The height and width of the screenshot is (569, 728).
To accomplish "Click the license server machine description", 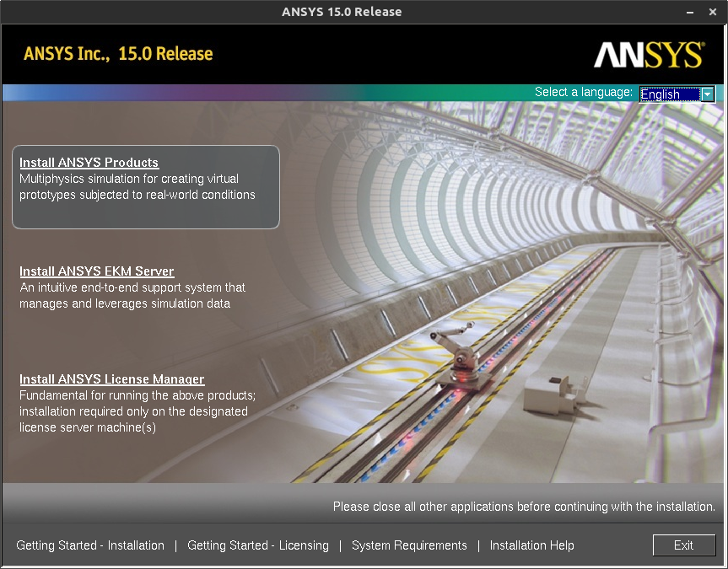I will [x=137, y=411].
